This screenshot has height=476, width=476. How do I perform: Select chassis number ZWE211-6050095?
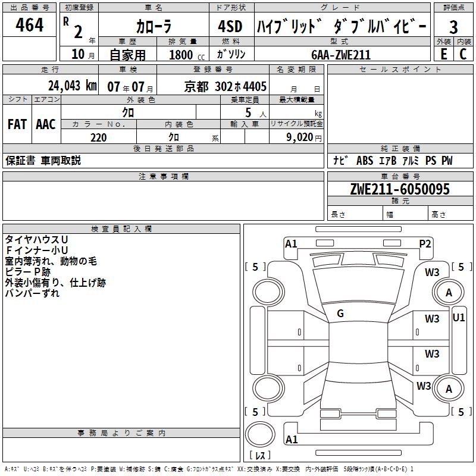coord(400,189)
